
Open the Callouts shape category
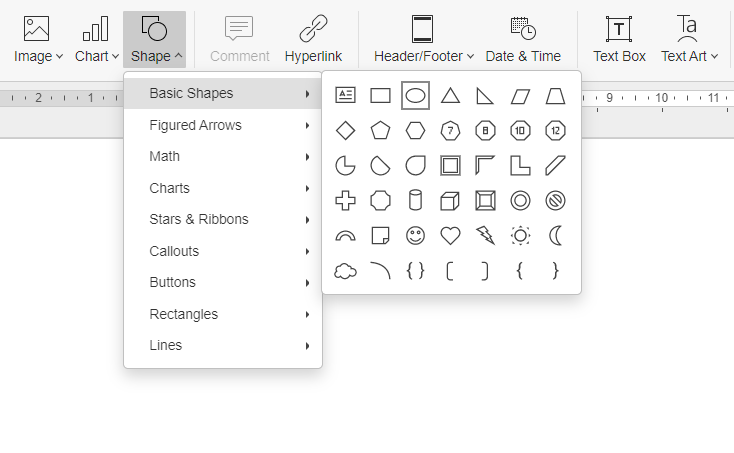coord(223,251)
